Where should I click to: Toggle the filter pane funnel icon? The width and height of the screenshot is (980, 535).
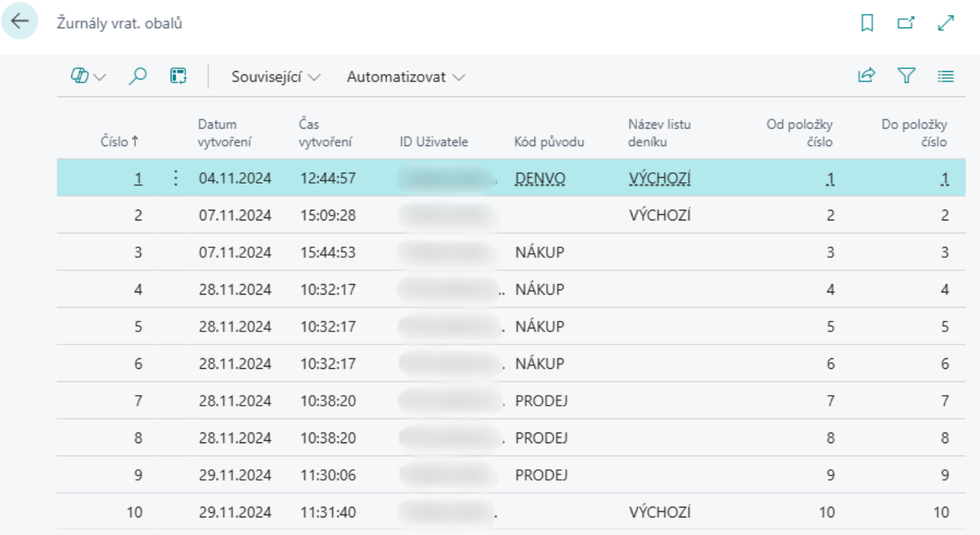click(x=906, y=76)
